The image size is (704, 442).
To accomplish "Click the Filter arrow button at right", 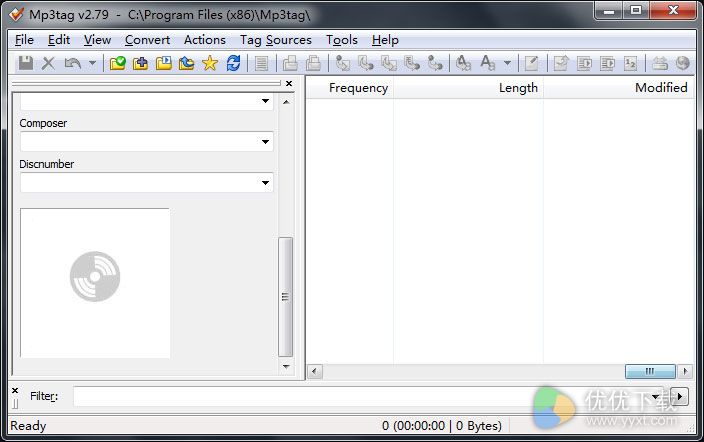I will [679, 396].
